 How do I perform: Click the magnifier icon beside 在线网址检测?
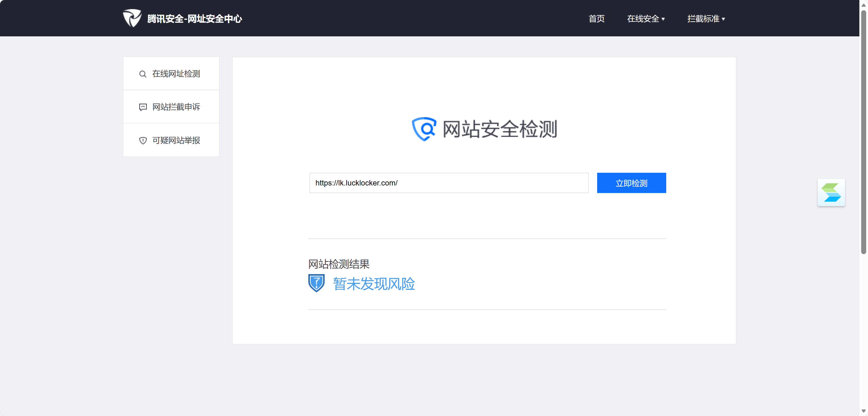tap(143, 74)
